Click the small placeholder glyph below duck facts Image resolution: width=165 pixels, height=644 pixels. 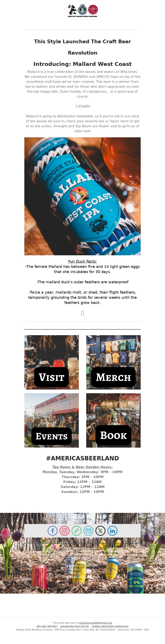click(x=82, y=313)
